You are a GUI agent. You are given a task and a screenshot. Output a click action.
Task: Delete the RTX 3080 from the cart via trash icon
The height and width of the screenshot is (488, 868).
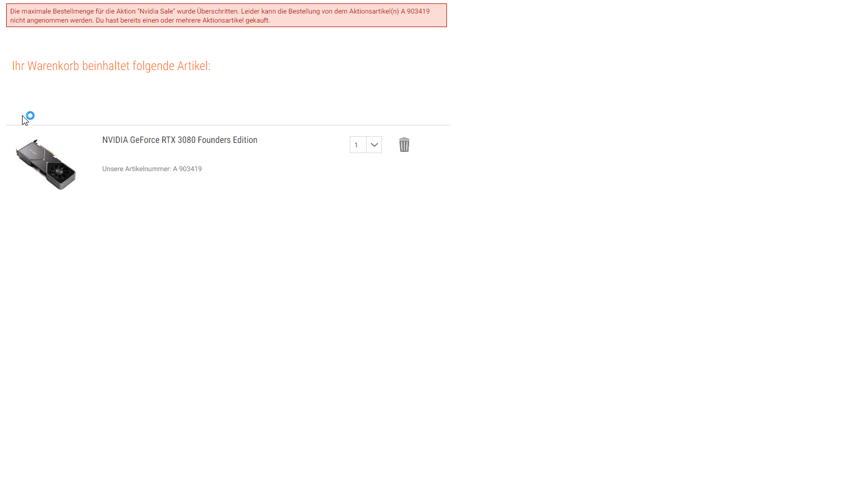point(404,145)
